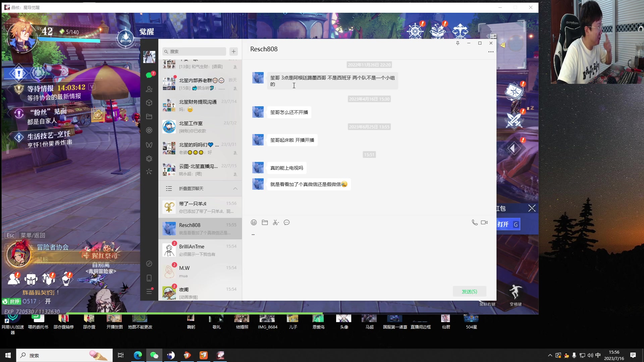Click the message input area
Image resolution: width=644 pixels, height=362 pixels.
pyautogui.click(x=369, y=256)
